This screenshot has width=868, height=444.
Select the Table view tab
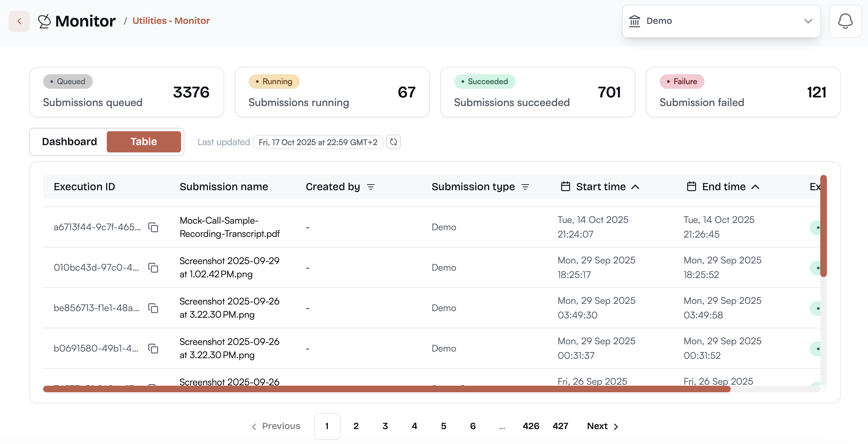pyautogui.click(x=144, y=142)
